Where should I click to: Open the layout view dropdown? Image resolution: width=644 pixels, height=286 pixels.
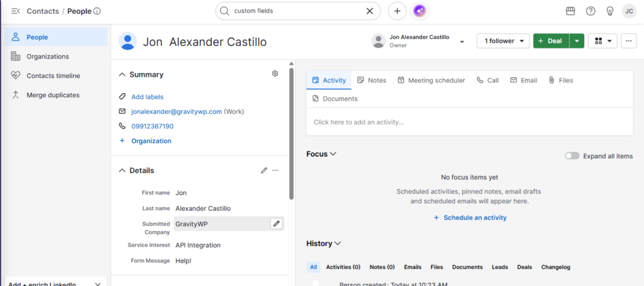603,41
